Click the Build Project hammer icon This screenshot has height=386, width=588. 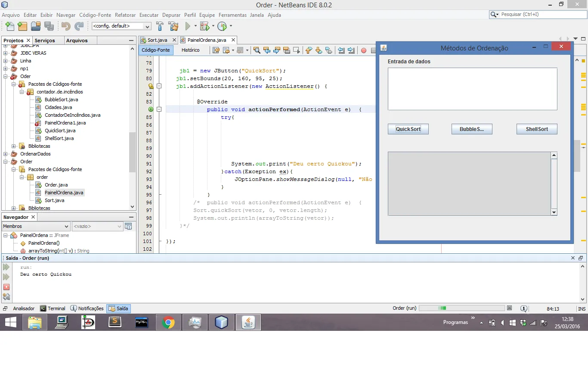click(x=160, y=26)
